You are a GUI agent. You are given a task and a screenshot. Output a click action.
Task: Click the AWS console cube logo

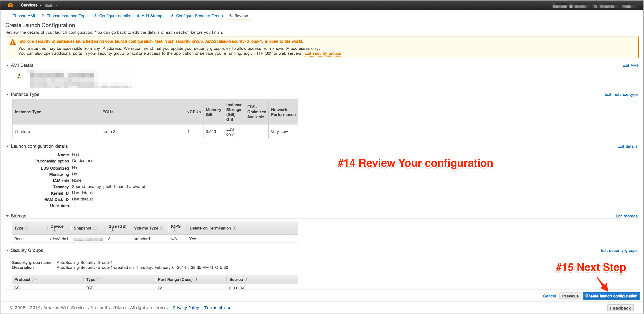pyautogui.click(x=10, y=5)
